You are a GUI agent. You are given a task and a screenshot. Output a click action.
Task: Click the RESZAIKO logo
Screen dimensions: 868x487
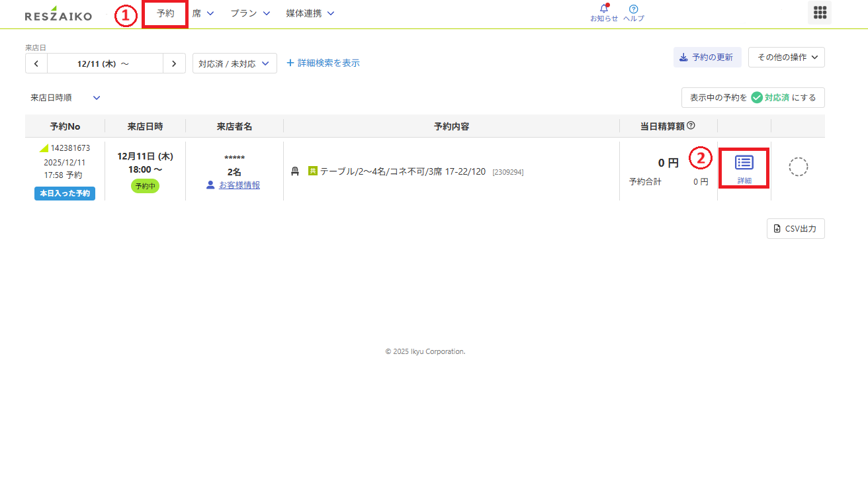pos(58,14)
